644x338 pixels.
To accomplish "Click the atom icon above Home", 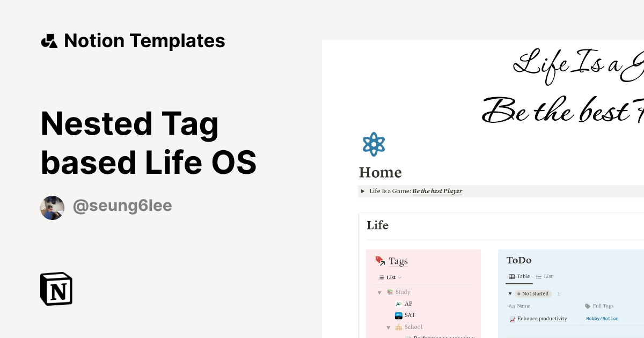I will [374, 144].
